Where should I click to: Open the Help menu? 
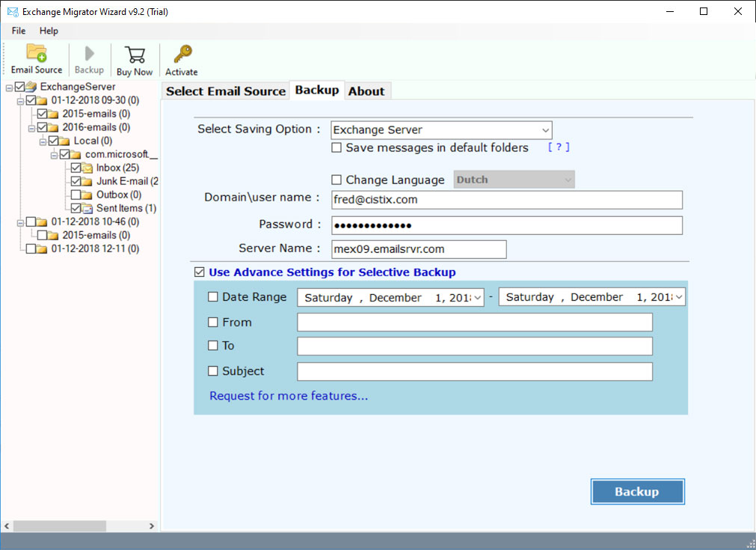pos(49,31)
